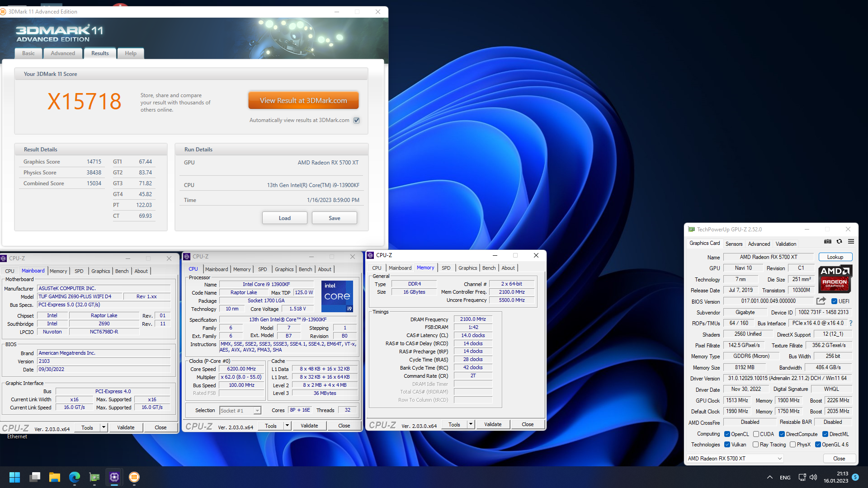Click Lookup button in GPU-Z
868x488 pixels.
(x=835, y=257)
